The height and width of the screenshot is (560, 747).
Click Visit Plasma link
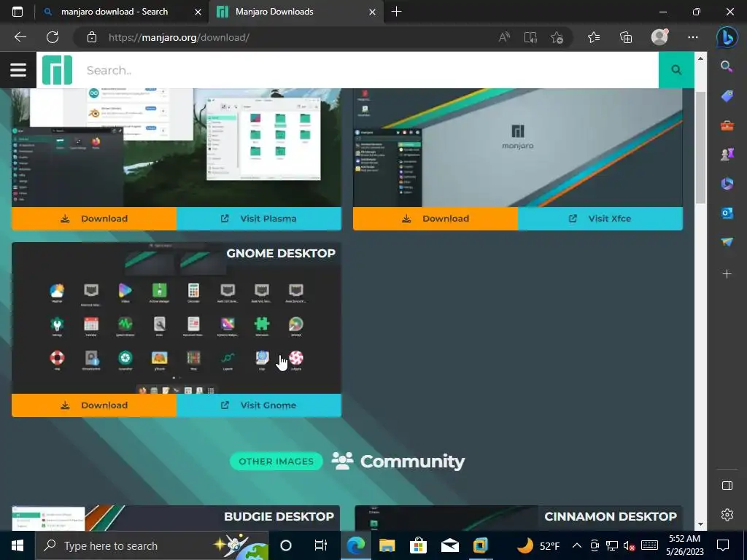[259, 219]
